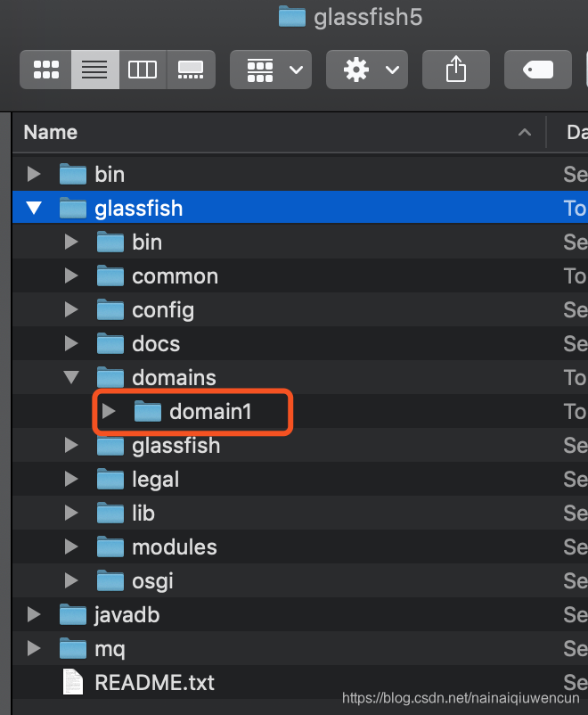Expand the docs folder
The image size is (588, 715).
click(x=71, y=343)
